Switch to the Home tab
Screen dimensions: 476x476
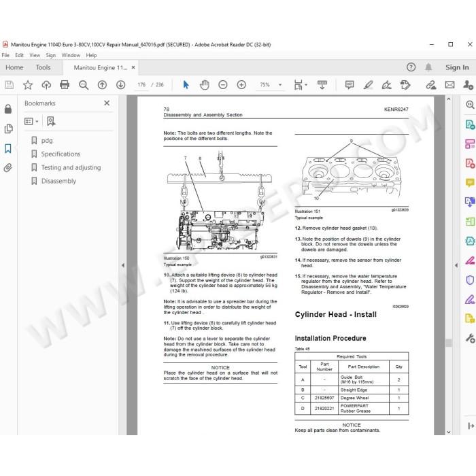14,67
